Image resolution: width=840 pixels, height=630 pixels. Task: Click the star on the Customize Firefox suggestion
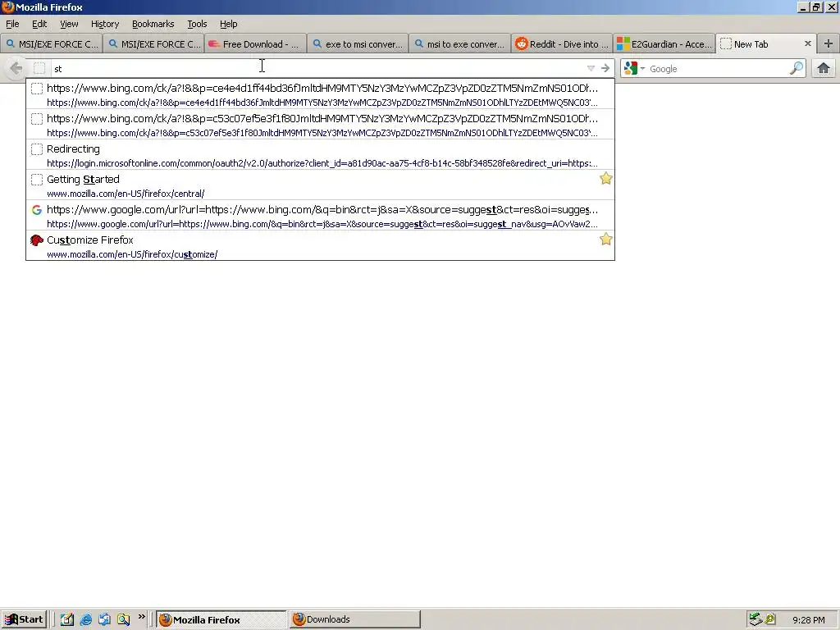(606, 239)
